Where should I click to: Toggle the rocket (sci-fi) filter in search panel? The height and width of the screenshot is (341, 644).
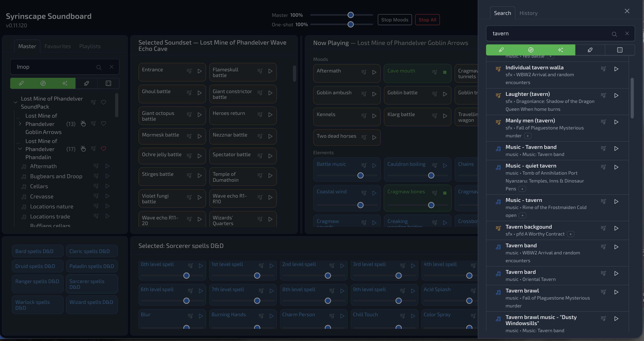coord(590,50)
